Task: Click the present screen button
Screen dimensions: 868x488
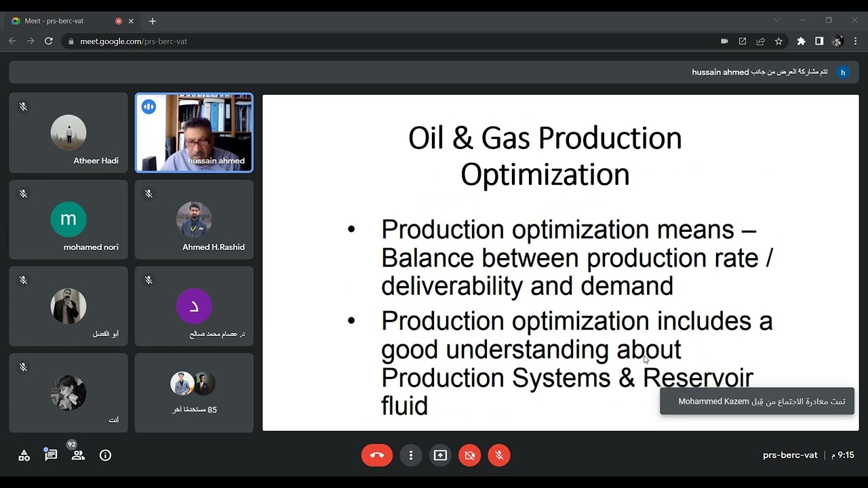Action: click(x=440, y=455)
